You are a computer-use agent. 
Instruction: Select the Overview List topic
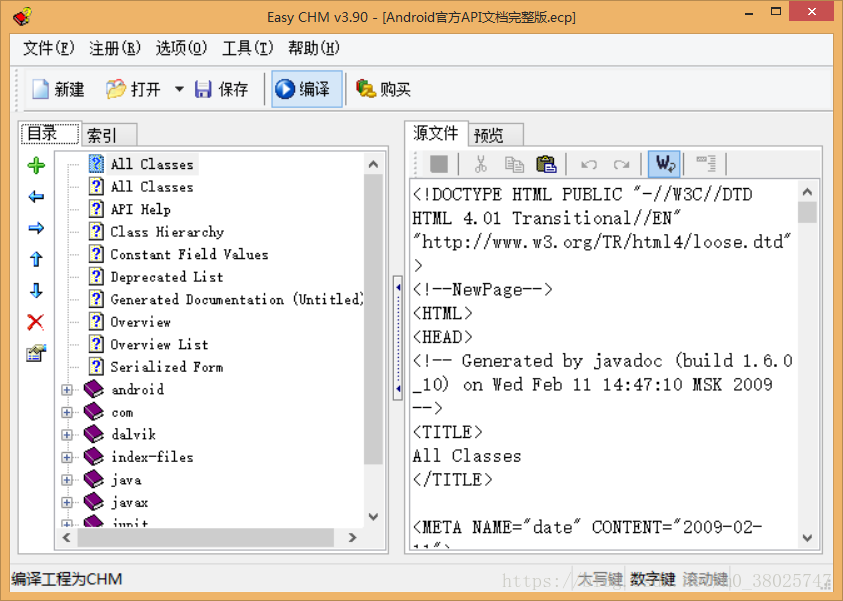point(159,345)
